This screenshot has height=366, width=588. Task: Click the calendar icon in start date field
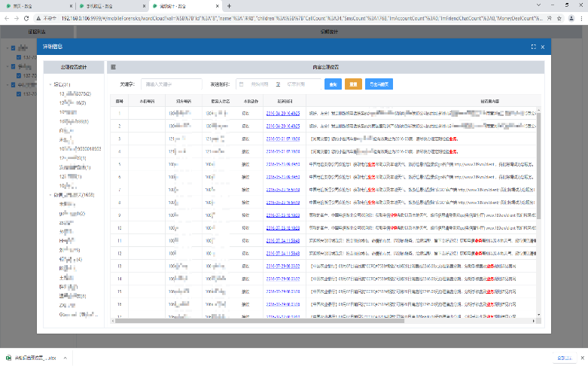click(x=241, y=84)
